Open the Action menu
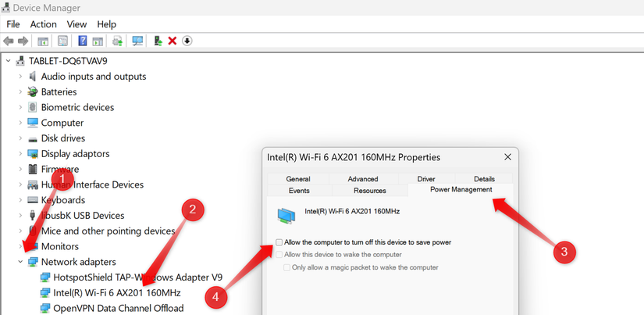 (43, 24)
